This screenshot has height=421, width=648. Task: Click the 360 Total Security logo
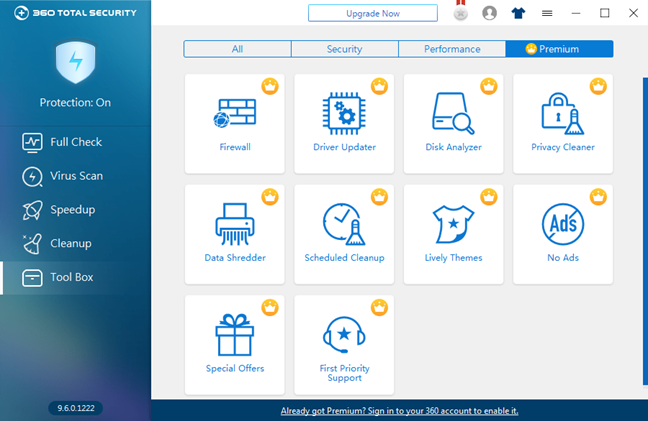click(x=75, y=13)
